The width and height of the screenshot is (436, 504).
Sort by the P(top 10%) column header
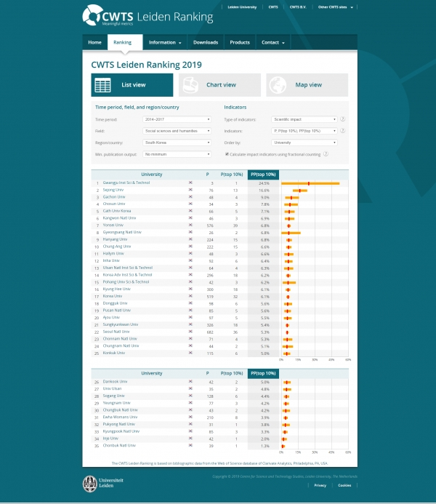(x=232, y=175)
